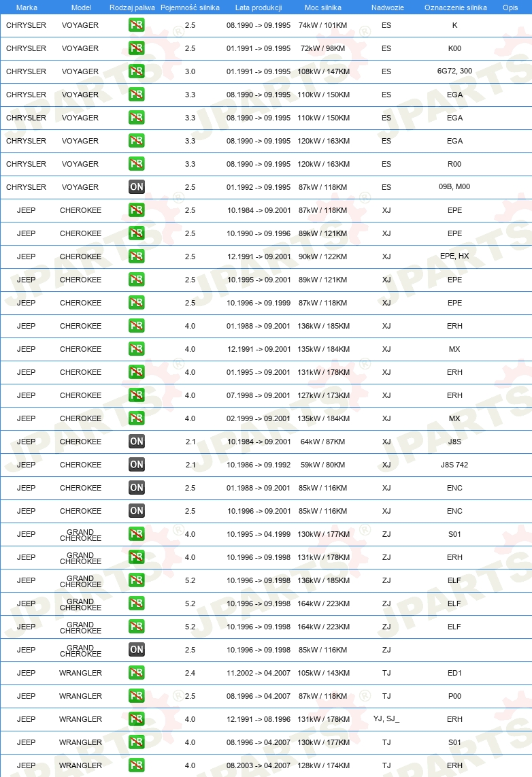Select power cell '74kW / 101KM'
Image resolution: width=532 pixels, height=777 pixels.
tap(323, 25)
